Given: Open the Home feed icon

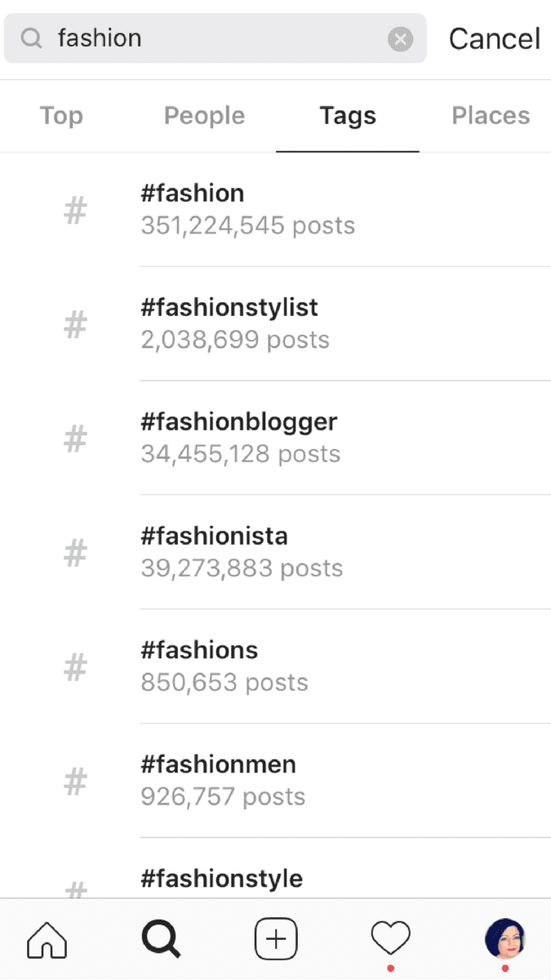Looking at the screenshot, I should coord(46,939).
